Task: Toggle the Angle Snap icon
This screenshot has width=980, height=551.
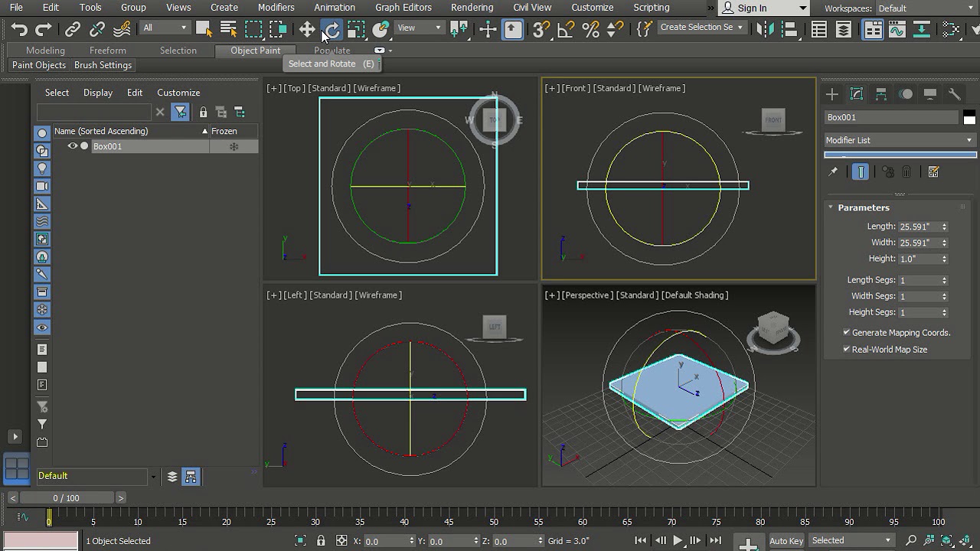Action: tap(566, 29)
